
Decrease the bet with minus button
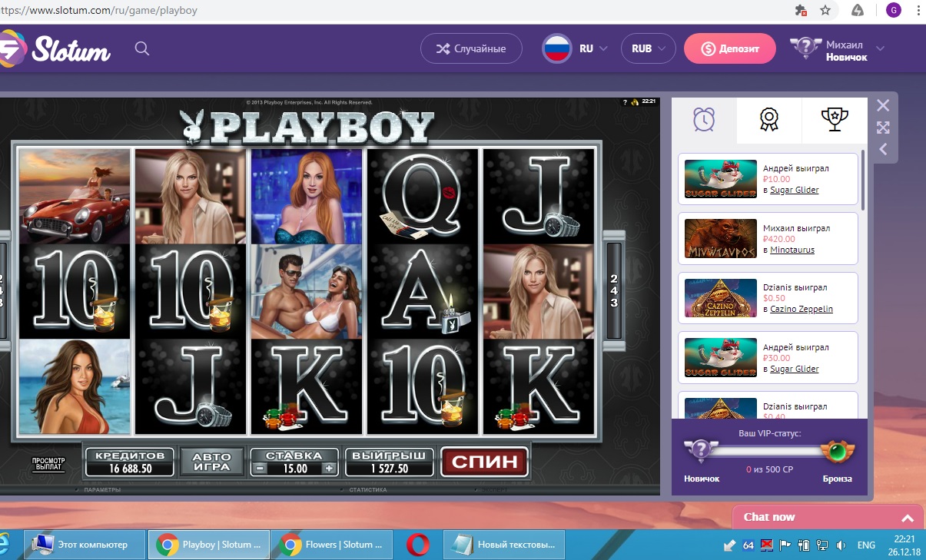pyautogui.click(x=261, y=468)
